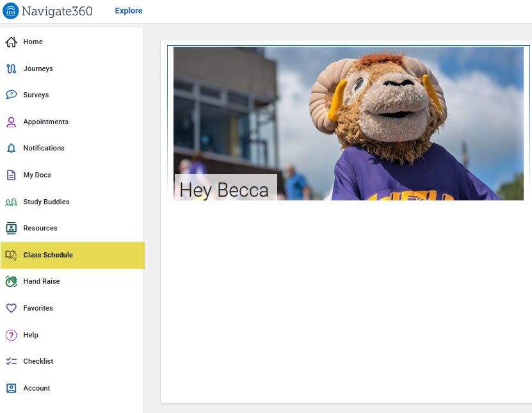Click the Home house icon
Image resolution: width=532 pixels, height=413 pixels.
click(x=11, y=42)
